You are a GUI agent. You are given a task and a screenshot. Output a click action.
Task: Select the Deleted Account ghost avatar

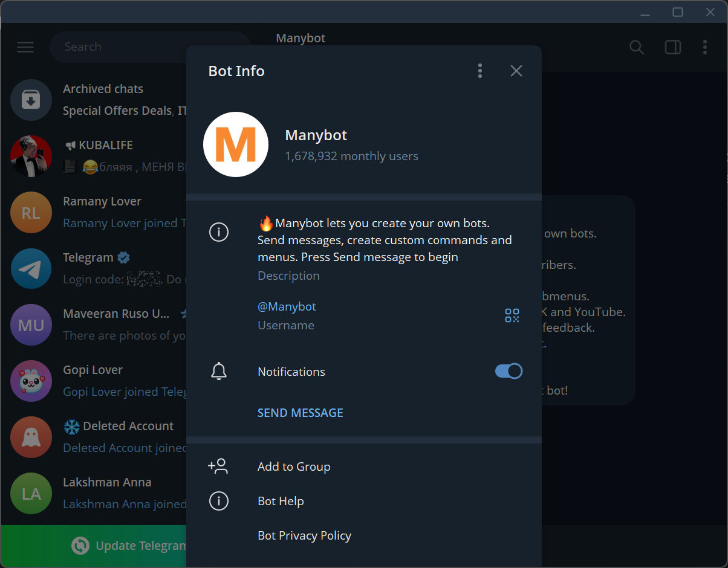coord(31,437)
